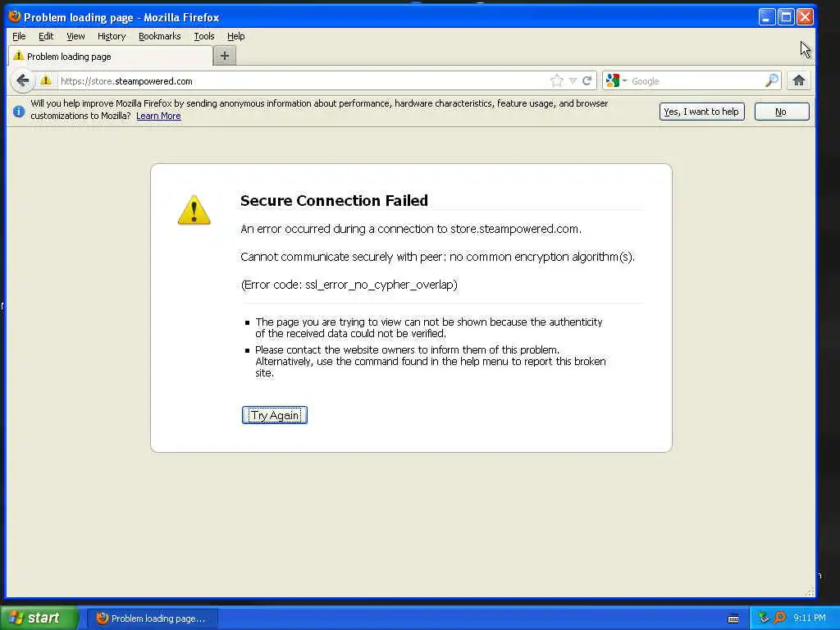Maximize the Firefox window
This screenshot has height=630, width=840.
786,17
